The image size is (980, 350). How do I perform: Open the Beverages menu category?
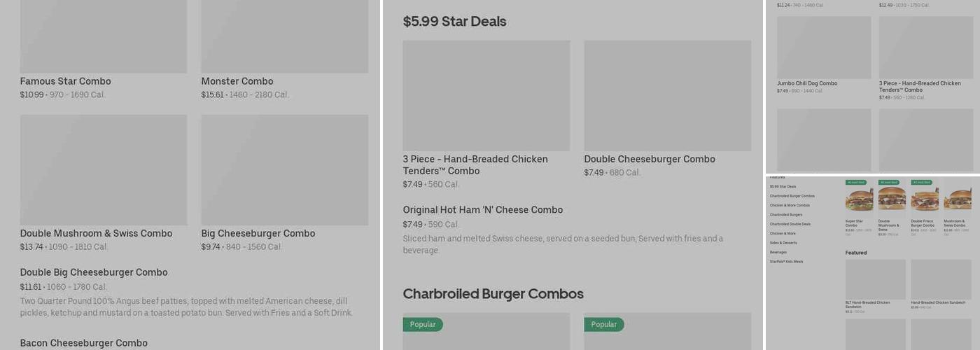tap(778, 252)
